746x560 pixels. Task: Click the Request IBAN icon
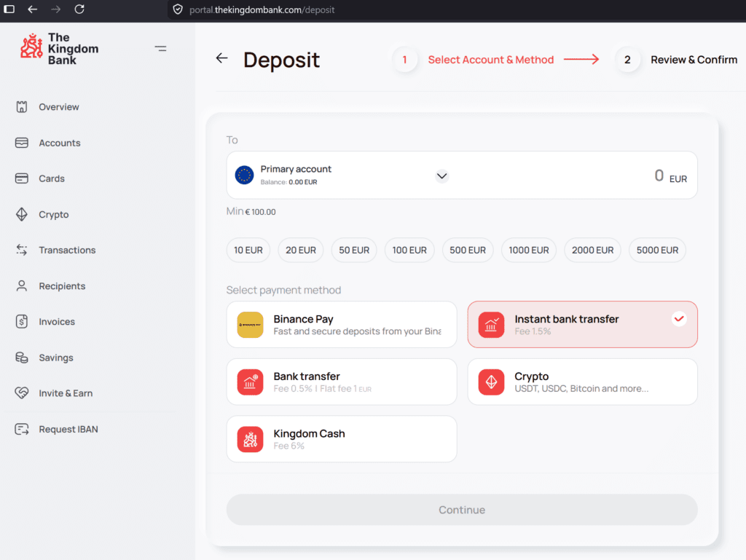pyautogui.click(x=21, y=429)
